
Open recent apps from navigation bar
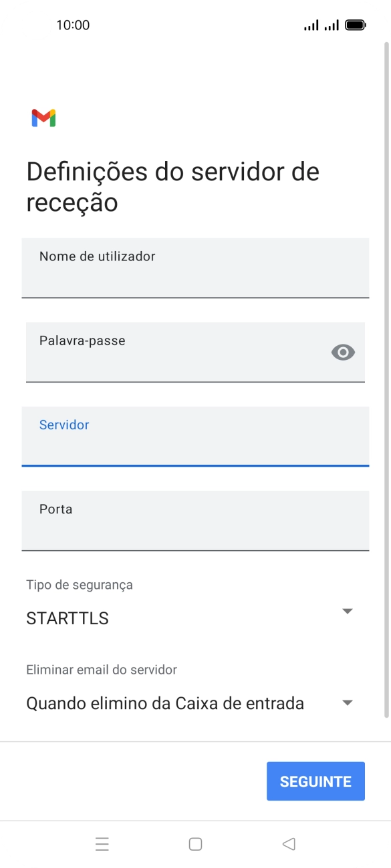(102, 843)
